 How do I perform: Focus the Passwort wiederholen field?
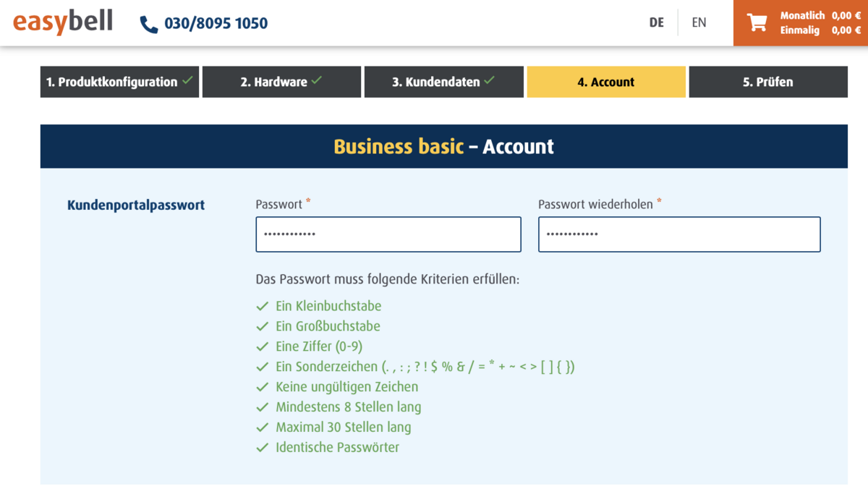tap(679, 234)
